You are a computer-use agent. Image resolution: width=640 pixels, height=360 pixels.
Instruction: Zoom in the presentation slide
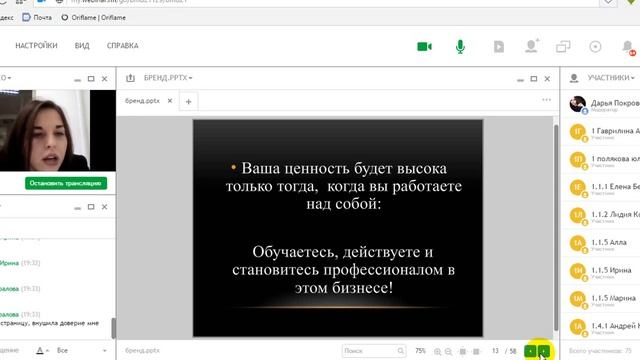(x=437, y=351)
